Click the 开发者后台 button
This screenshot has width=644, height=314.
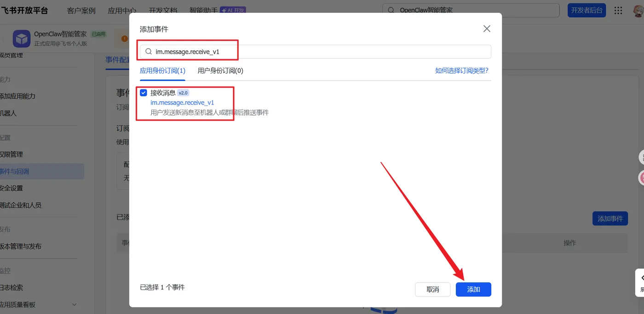tap(586, 10)
